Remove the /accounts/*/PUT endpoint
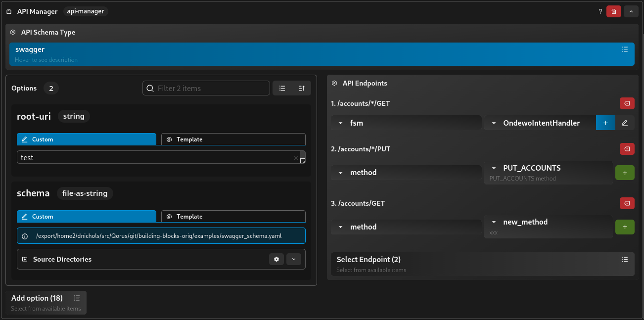This screenshot has height=320, width=644. (627, 149)
